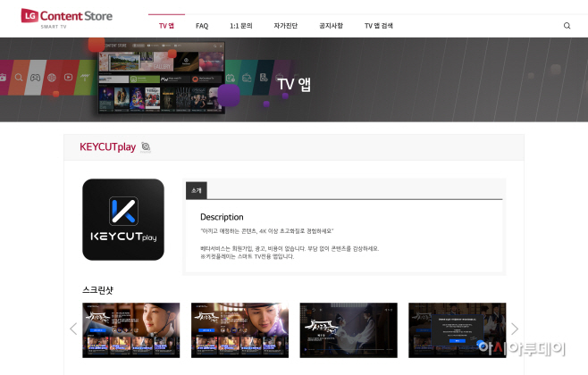This screenshot has width=588, height=375.
Task: Open TV 앱 검색 menu
Action: [379, 26]
